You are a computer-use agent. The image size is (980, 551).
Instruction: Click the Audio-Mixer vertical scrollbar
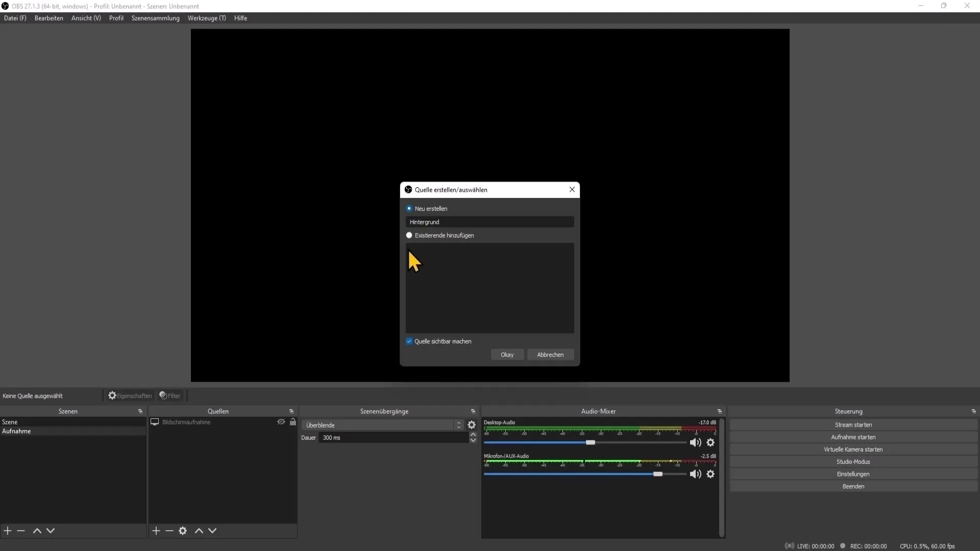pos(722,478)
